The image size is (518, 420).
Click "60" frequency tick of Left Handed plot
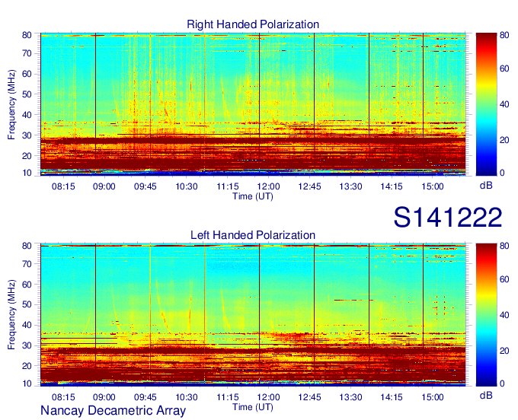[27, 284]
